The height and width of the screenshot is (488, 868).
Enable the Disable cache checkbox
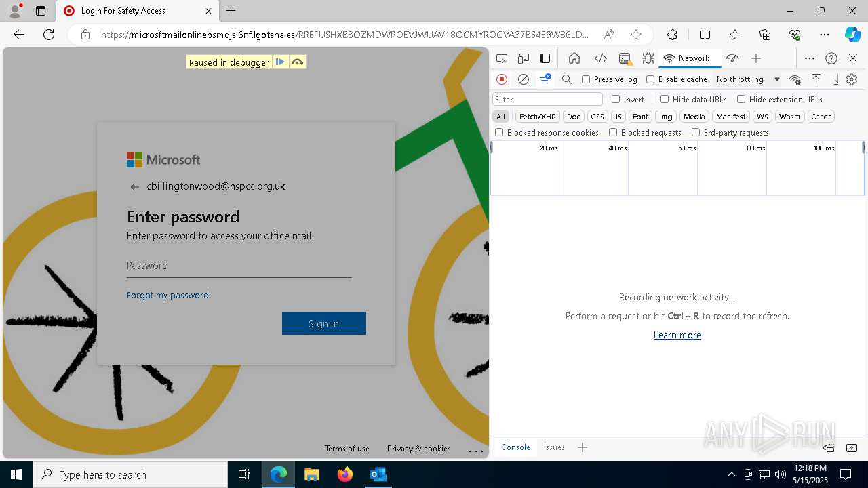click(650, 79)
